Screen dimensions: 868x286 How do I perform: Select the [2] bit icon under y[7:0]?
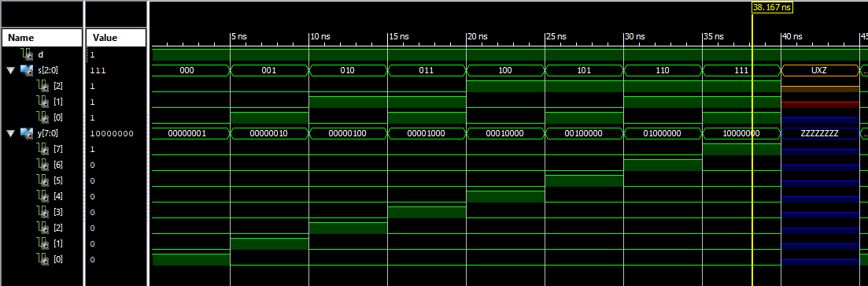tap(42, 227)
